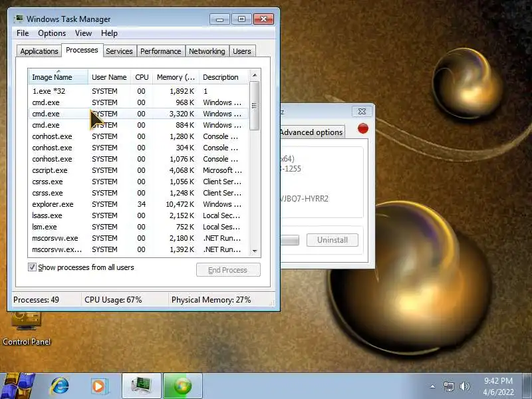
Task: Select the lsm.exe process row
Action: [x=138, y=227]
